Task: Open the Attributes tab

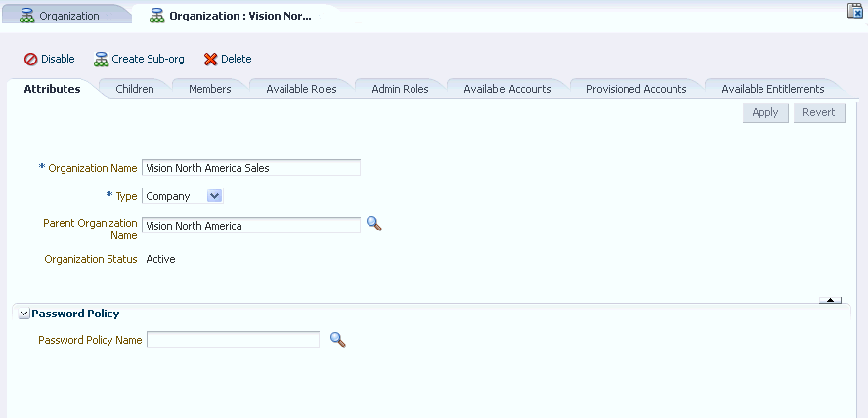Action: tap(52, 89)
